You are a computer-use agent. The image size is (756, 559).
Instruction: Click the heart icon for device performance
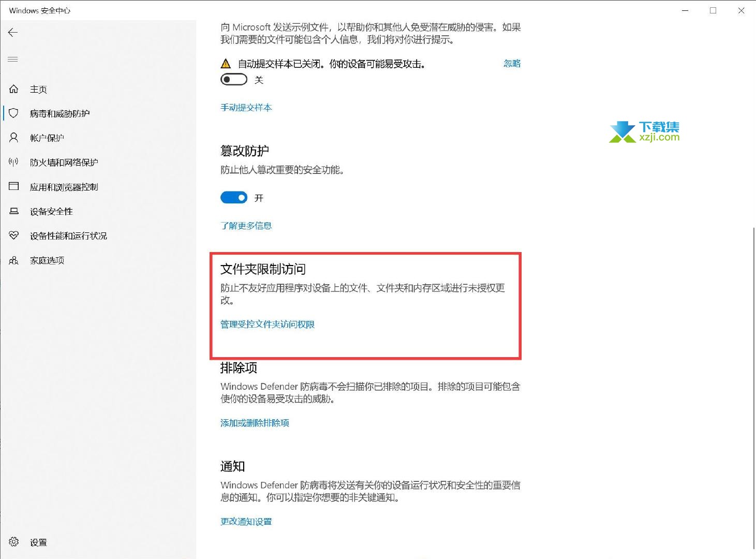[14, 236]
